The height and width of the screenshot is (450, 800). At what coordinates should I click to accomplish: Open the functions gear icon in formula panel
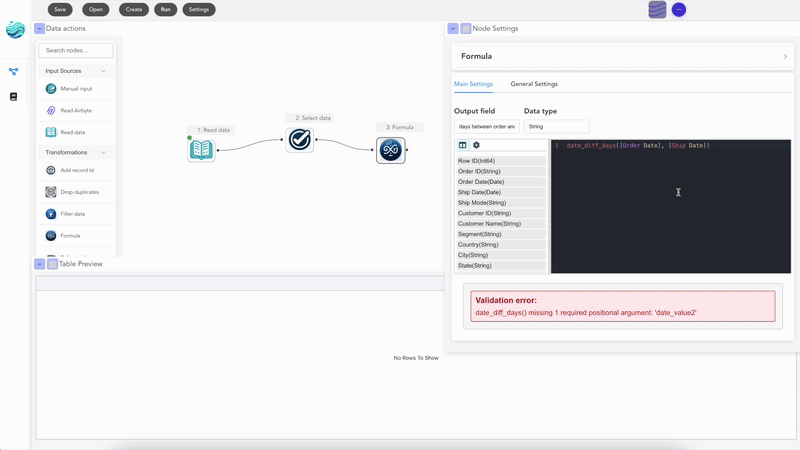(476, 146)
